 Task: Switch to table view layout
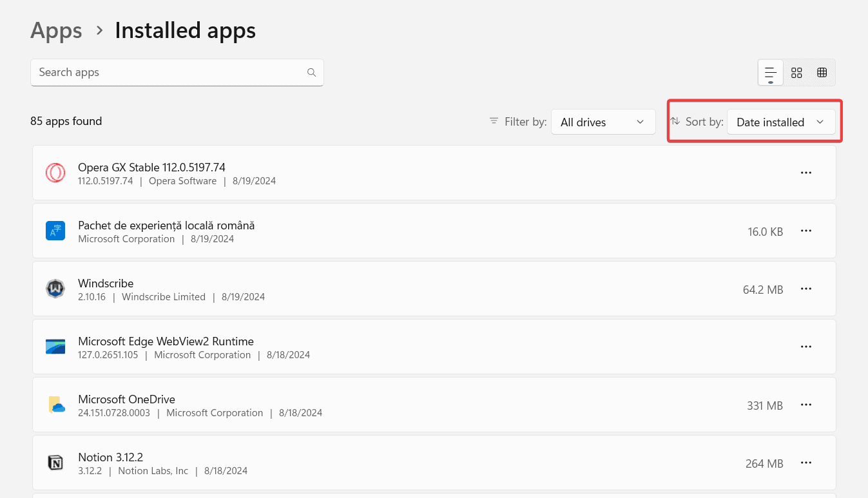click(x=822, y=73)
